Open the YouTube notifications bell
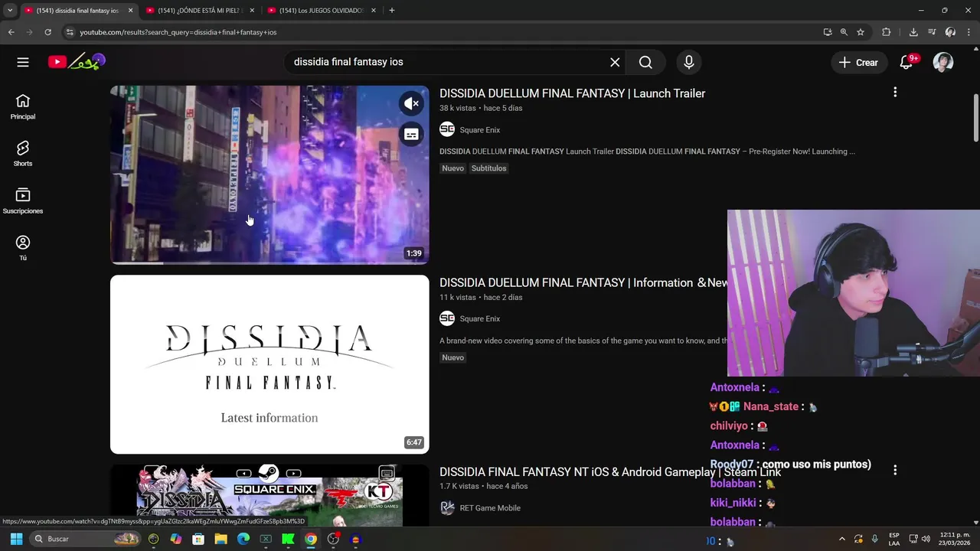 pos(906,63)
